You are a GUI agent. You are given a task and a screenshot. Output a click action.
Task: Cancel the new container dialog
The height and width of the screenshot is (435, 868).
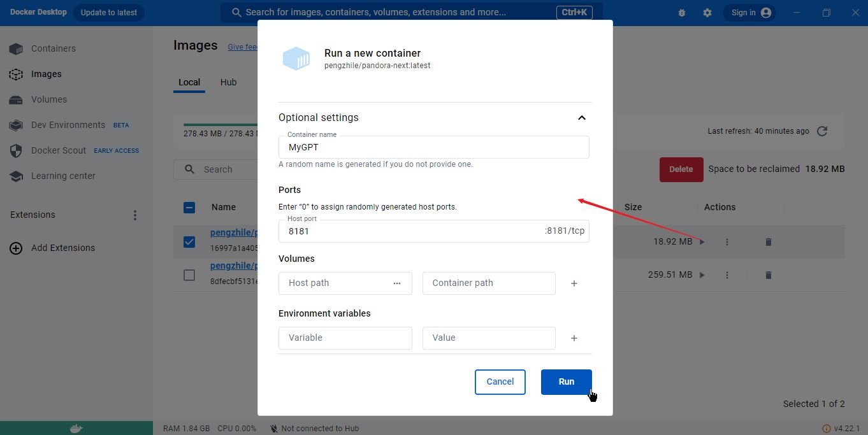click(x=500, y=382)
